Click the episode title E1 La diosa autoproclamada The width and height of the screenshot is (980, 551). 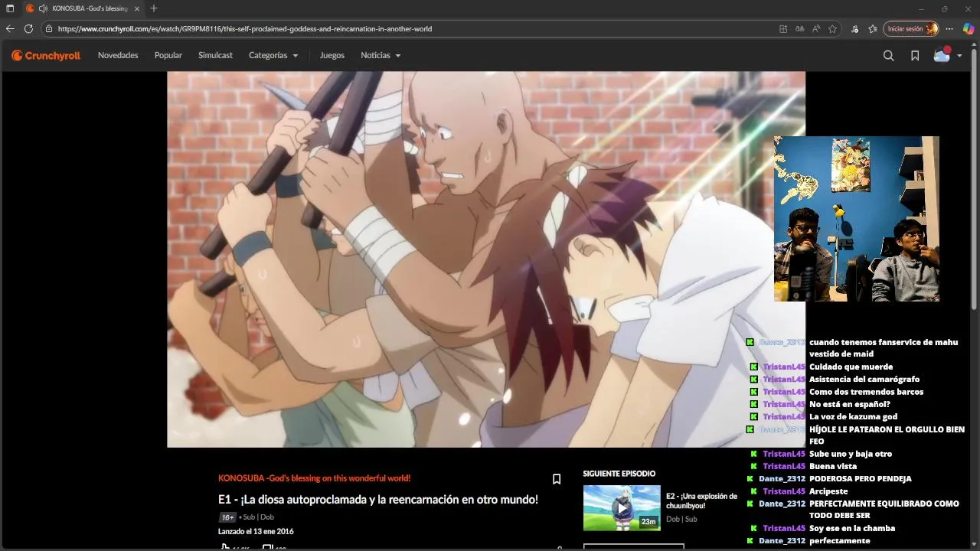(x=378, y=499)
